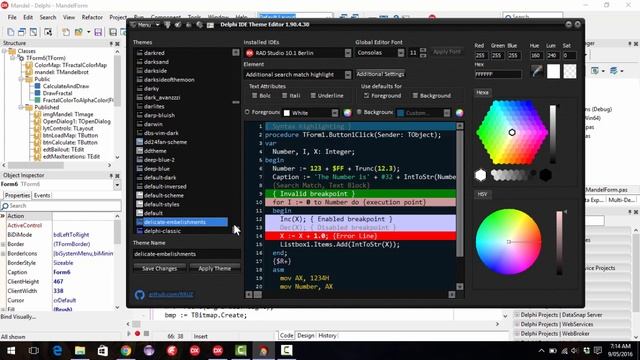Toggle the Bold text attribute checkbox
640x360 pixels.
[x=255, y=96]
